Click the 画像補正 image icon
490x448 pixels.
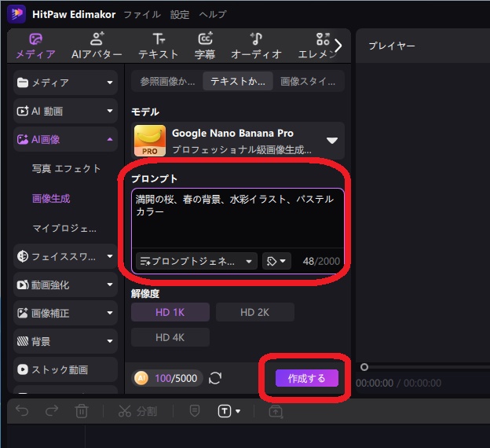tap(23, 313)
